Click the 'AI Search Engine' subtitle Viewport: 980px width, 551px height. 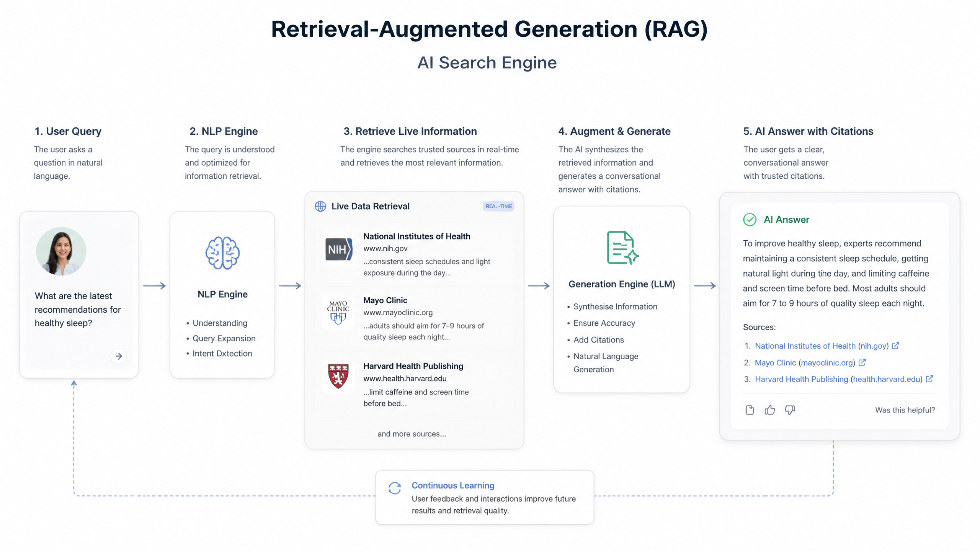[487, 63]
